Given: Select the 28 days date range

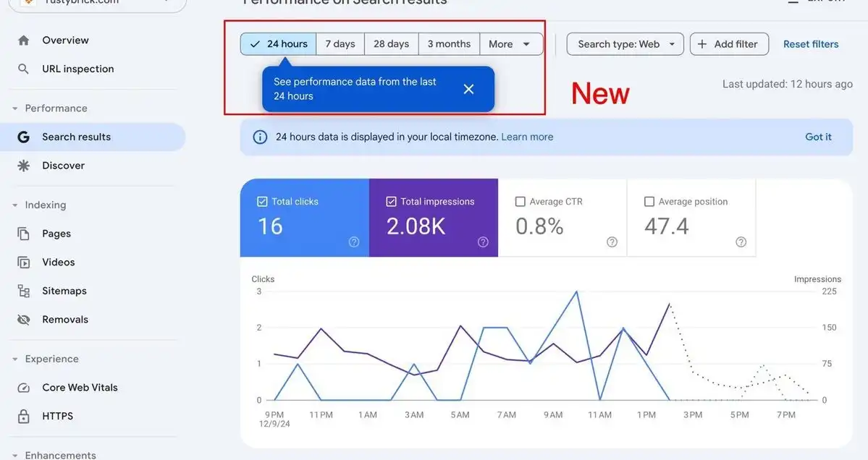Looking at the screenshot, I should (x=391, y=44).
